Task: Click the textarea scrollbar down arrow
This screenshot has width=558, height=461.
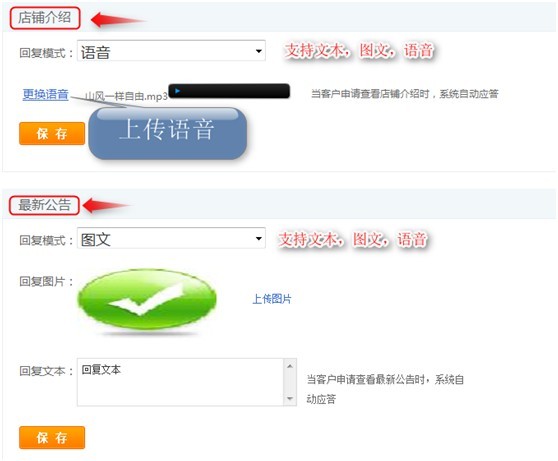Action: pyautogui.click(x=290, y=398)
